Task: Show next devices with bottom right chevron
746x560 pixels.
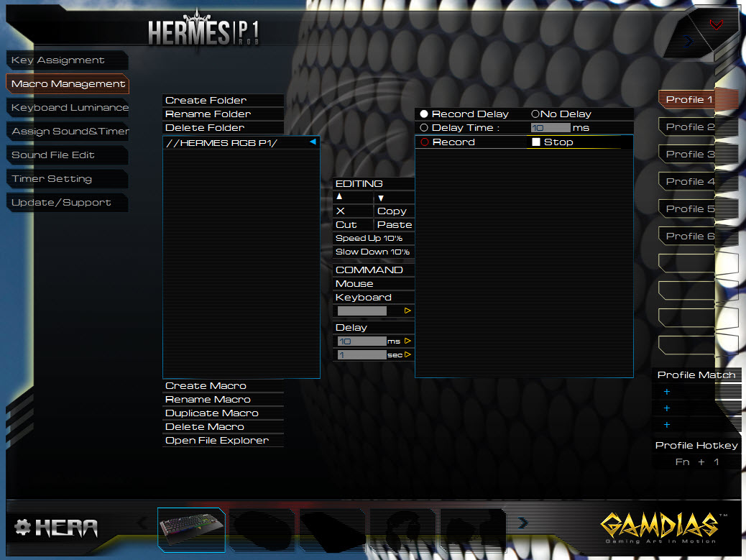Action: point(522,523)
